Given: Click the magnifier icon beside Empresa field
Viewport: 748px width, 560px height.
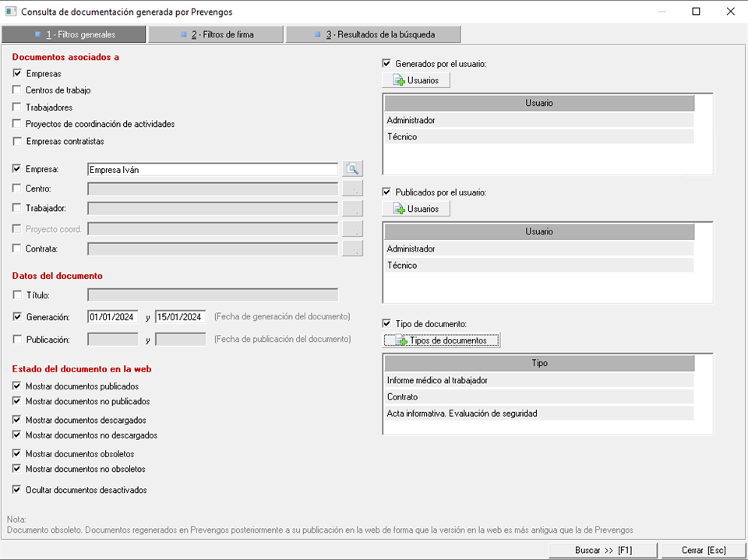Looking at the screenshot, I should pyautogui.click(x=353, y=169).
